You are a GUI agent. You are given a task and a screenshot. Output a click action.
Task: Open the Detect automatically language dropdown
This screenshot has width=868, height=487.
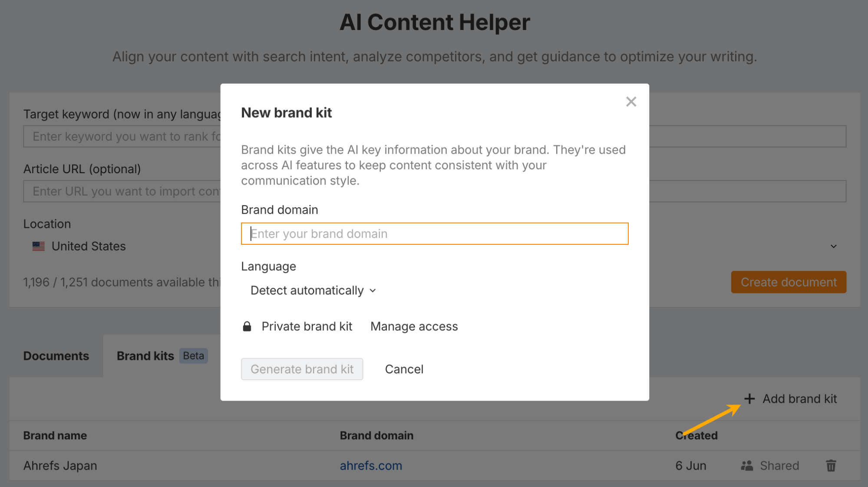coord(313,290)
